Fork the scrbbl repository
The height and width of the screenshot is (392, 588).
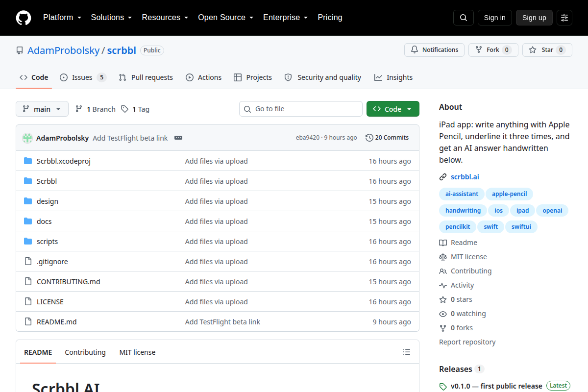tap(493, 50)
